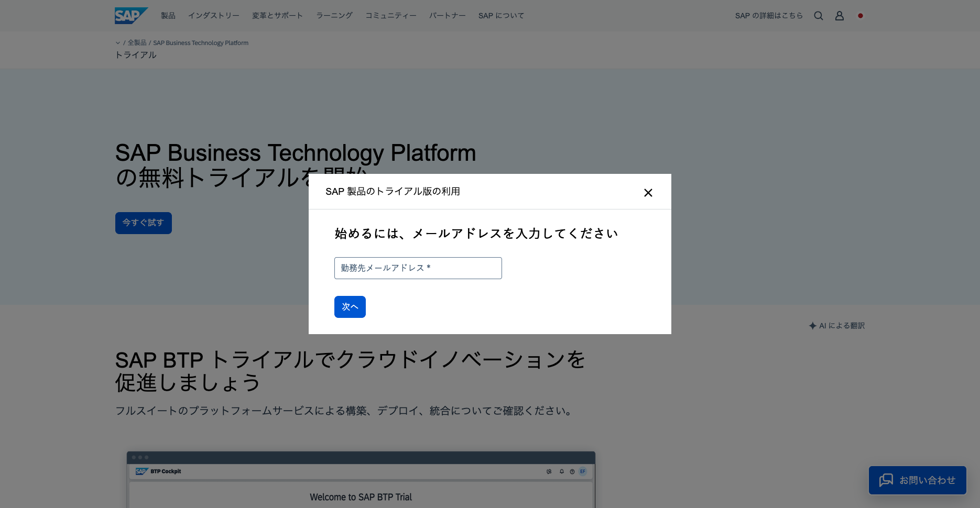Screen dimensions: 980x508
Task: Open the 製品 menu
Action: 168,16
